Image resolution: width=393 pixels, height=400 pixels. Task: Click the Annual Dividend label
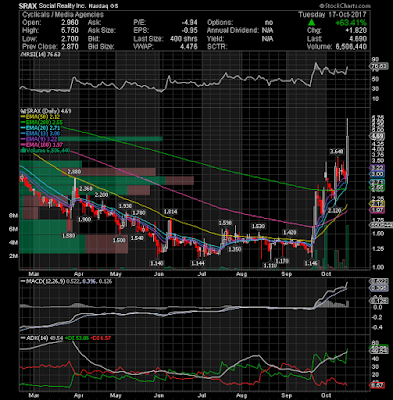(x=233, y=31)
